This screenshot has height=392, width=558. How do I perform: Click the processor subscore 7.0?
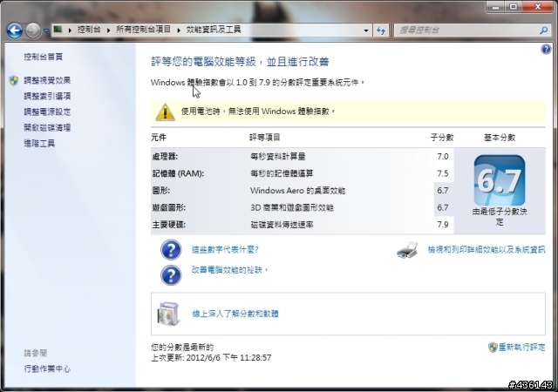443,157
